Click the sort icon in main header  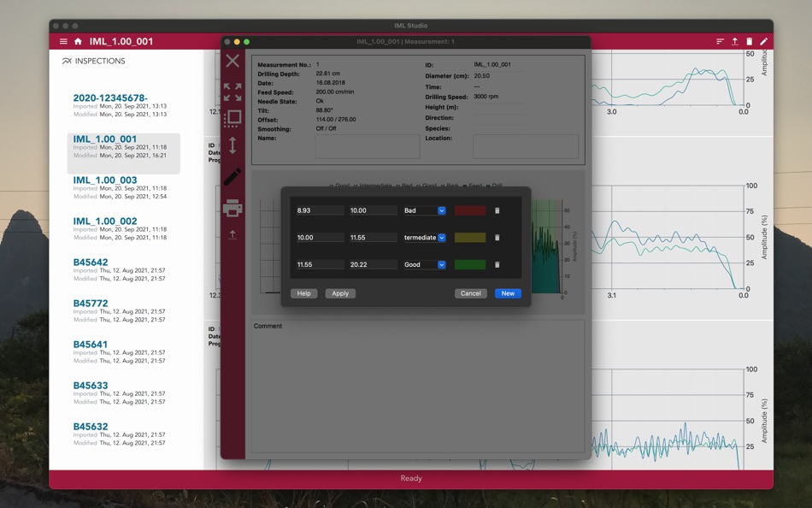pyautogui.click(x=720, y=41)
